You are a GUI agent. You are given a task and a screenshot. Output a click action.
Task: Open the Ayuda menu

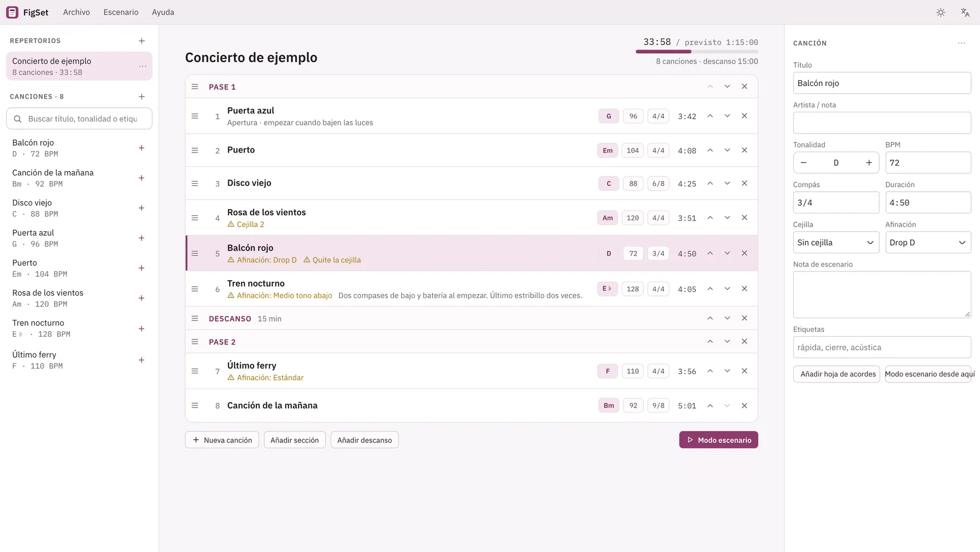coord(163,12)
